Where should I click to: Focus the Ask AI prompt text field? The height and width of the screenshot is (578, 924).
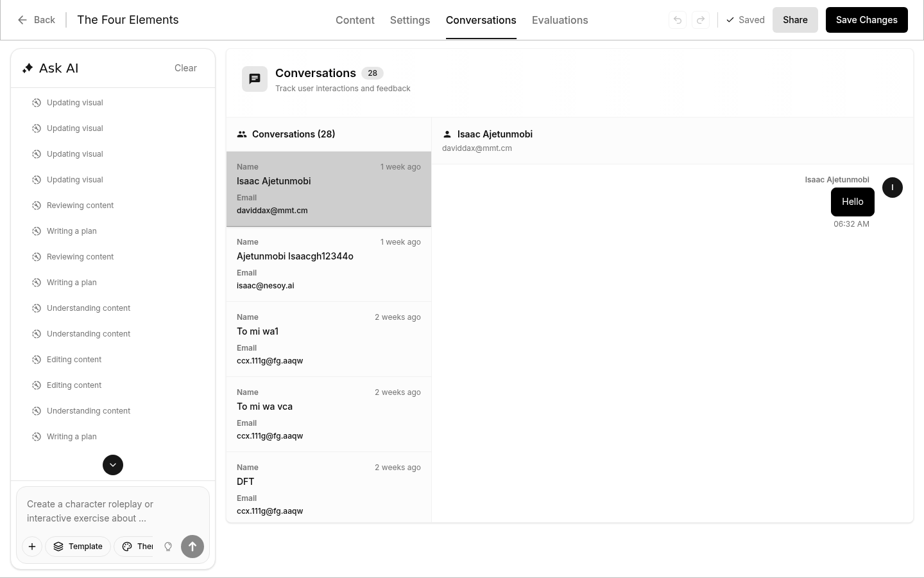coord(113,511)
